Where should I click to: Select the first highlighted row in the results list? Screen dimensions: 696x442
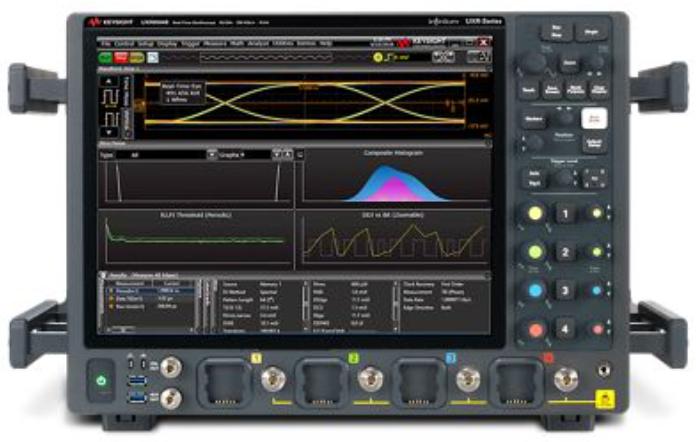tap(149, 291)
